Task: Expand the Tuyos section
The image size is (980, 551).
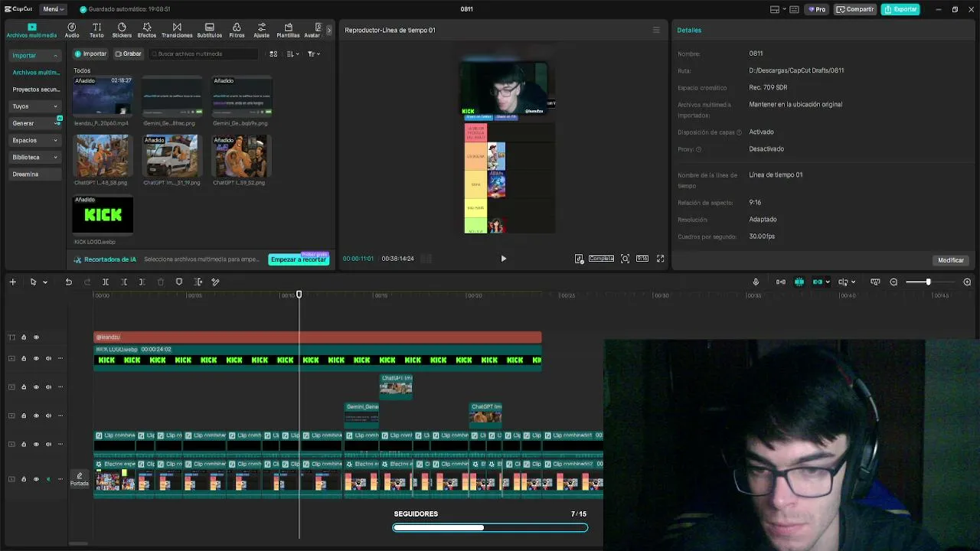Action: [x=35, y=106]
